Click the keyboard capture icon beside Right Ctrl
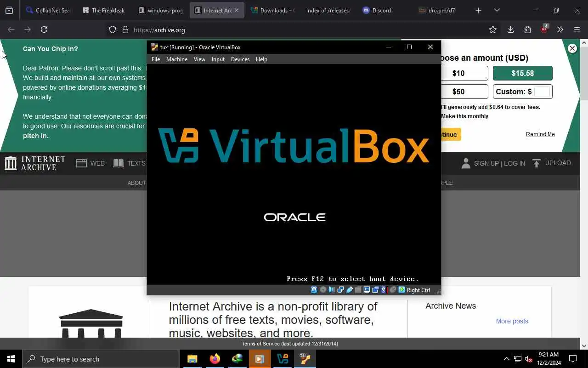This screenshot has width=588, height=368. click(x=401, y=290)
